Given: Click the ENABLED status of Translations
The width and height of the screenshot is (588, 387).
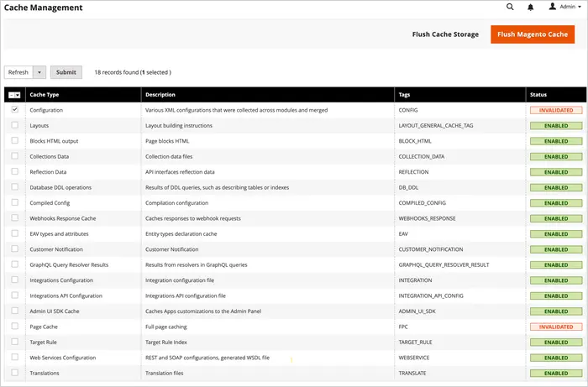Looking at the screenshot, I should click(556, 373).
